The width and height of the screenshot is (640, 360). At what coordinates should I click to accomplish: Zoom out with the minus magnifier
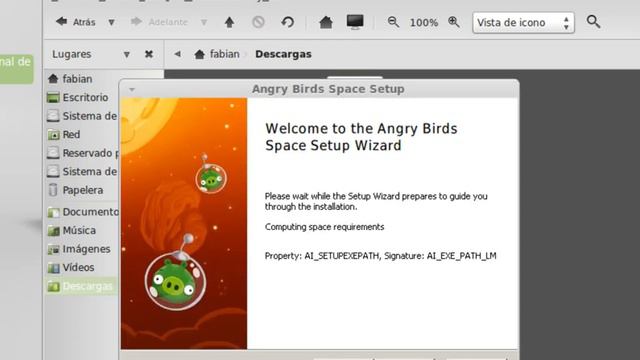coord(393,22)
